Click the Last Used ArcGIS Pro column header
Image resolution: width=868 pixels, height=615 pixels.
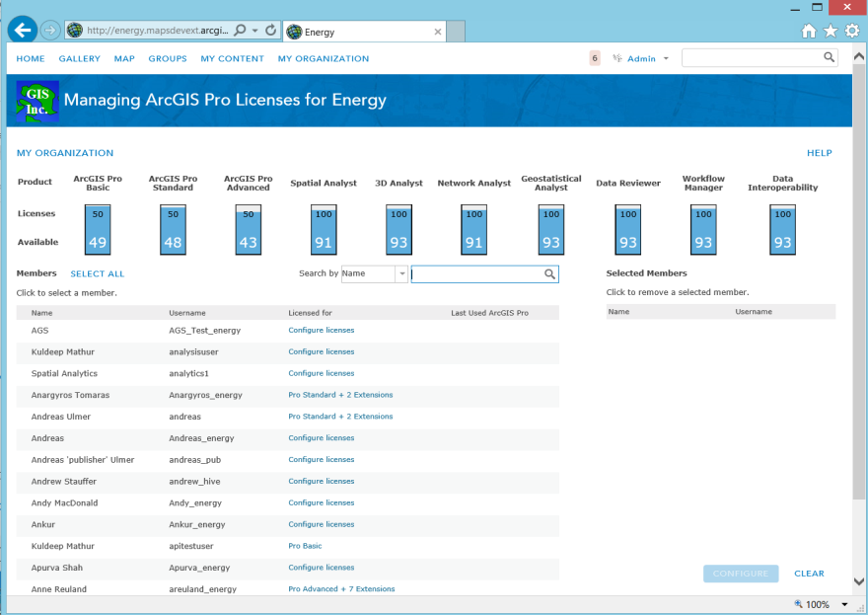tap(489, 313)
